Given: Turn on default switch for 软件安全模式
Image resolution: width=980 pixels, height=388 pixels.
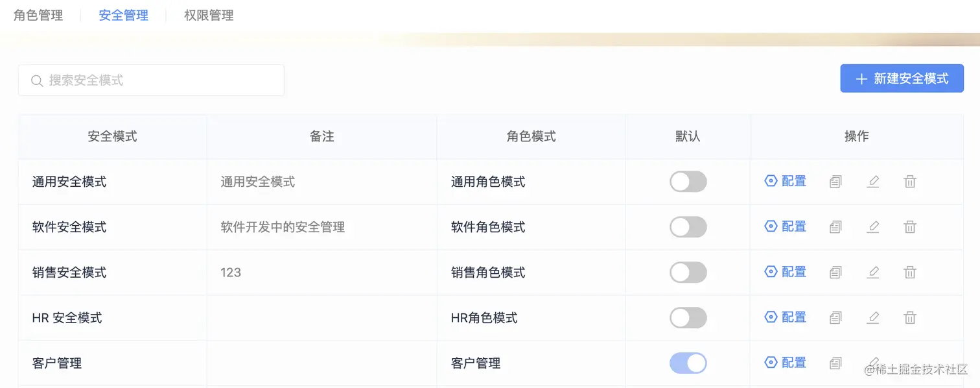Looking at the screenshot, I should [x=688, y=227].
